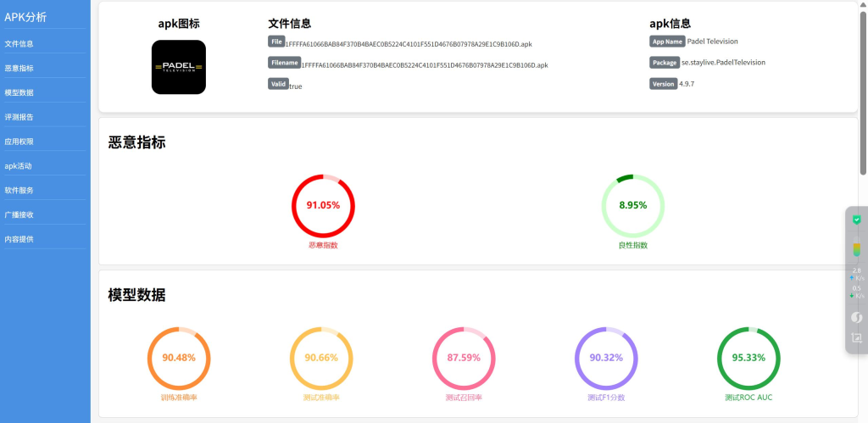The height and width of the screenshot is (423, 868).
Task: Click the 广播接收 sidebar entry
Action: (x=19, y=214)
